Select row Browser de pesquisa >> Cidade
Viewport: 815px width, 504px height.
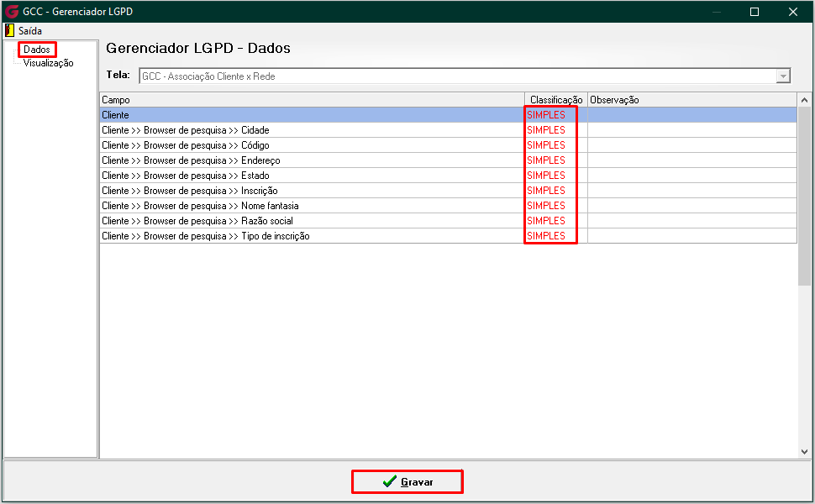point(448,130)
